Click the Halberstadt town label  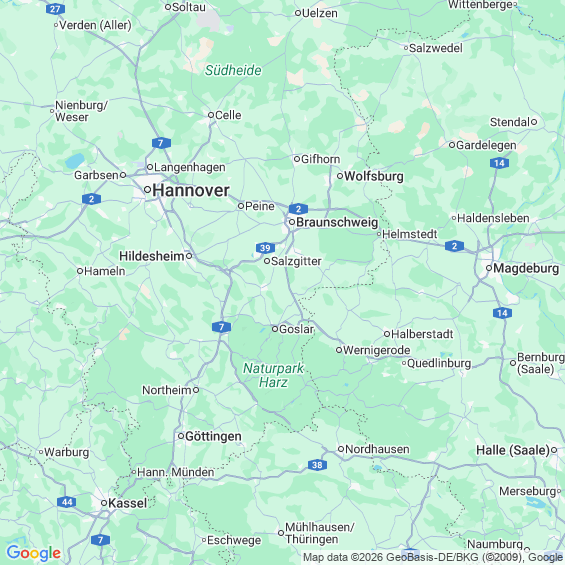422,334
